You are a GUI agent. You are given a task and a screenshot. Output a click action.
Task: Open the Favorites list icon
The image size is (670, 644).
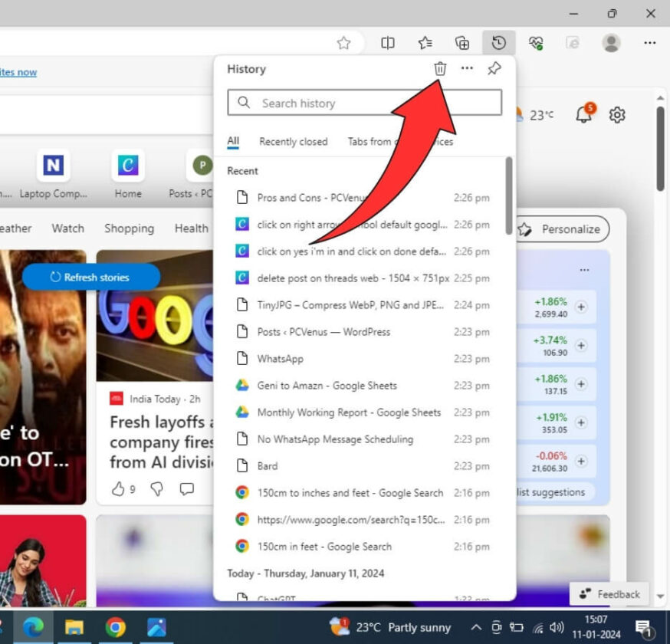[x=425, y=43]
